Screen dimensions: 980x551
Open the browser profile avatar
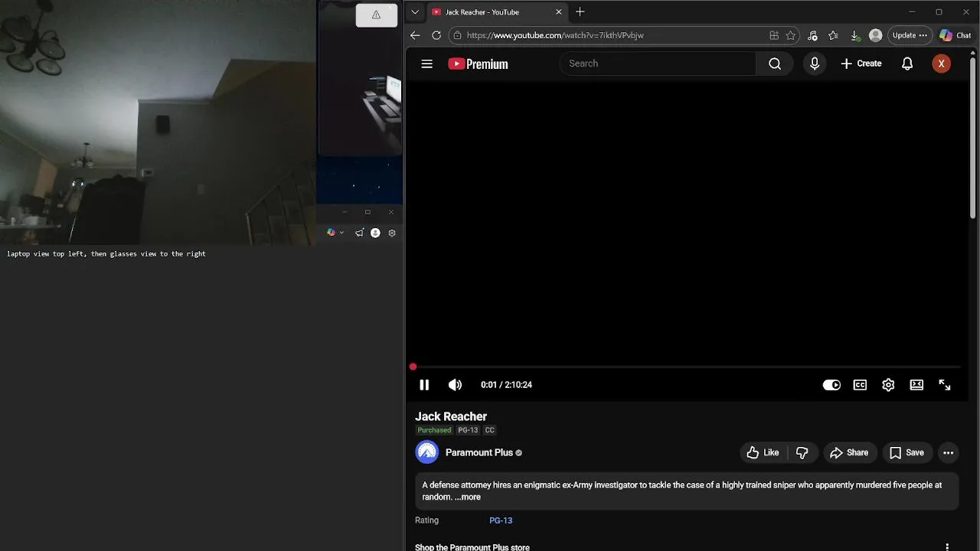(x=876, y=35)
